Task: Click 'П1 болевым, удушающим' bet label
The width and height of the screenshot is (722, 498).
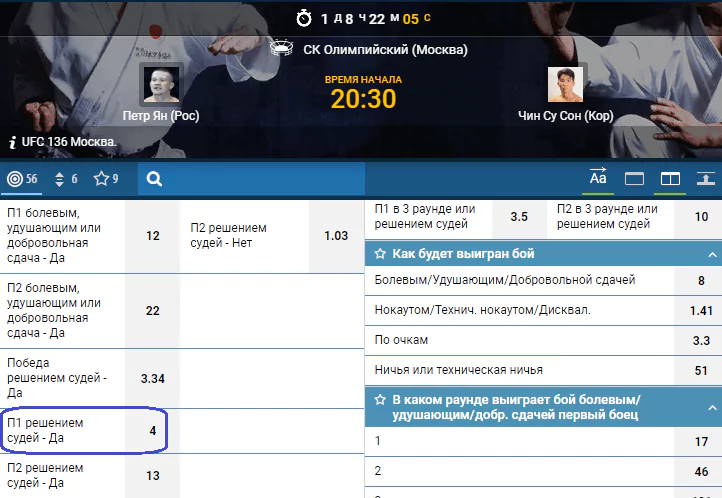Action: 54,235
